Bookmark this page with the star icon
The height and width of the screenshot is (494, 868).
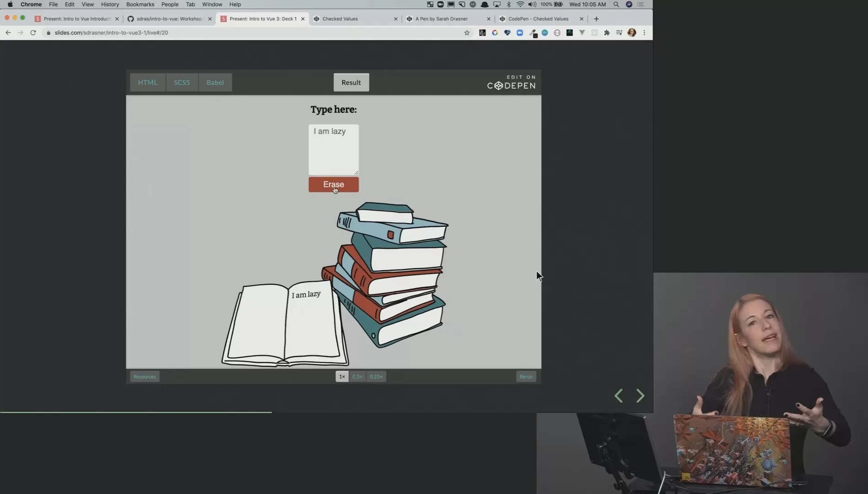467,32
